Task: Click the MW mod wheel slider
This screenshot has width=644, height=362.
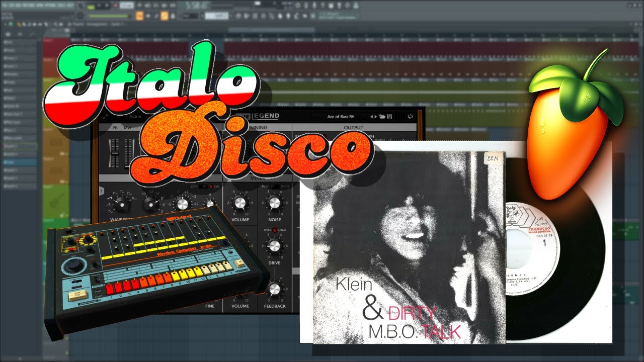Action: coord(128,153)
